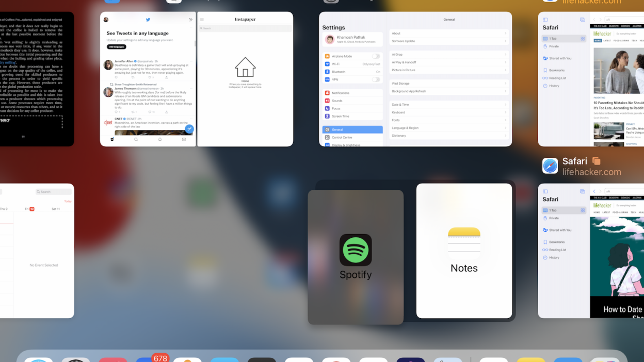Screen dimensions: 644x362
Task: Click the Add languages button in Twitter
Action: click(x=117, y=47)
